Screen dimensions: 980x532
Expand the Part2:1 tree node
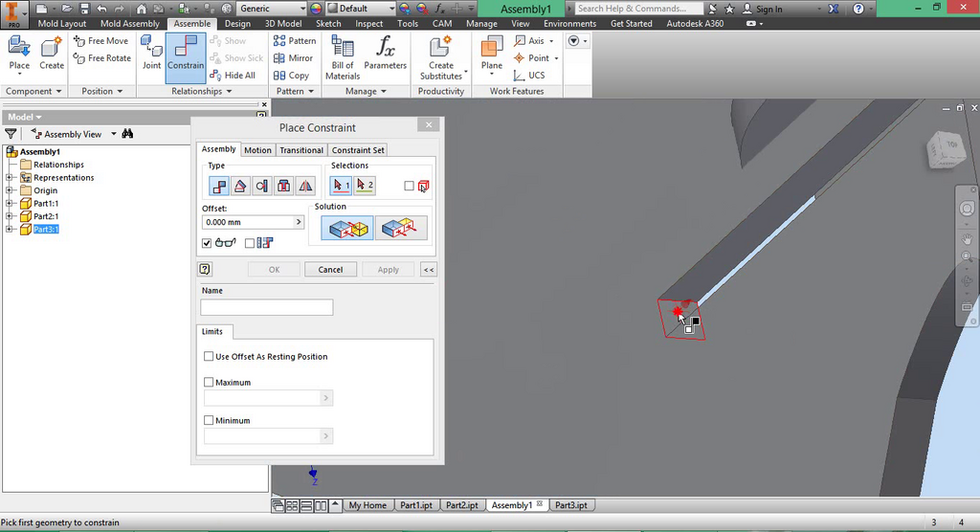(10, 216)
